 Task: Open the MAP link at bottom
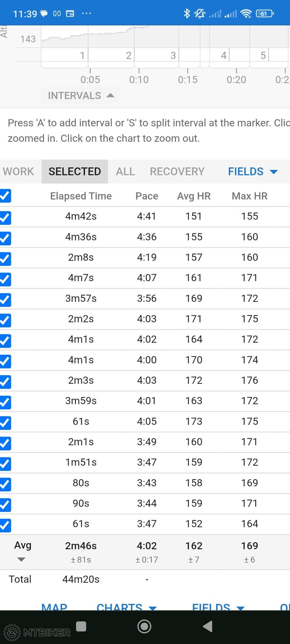pyautogui.click(x=54, y=606)
